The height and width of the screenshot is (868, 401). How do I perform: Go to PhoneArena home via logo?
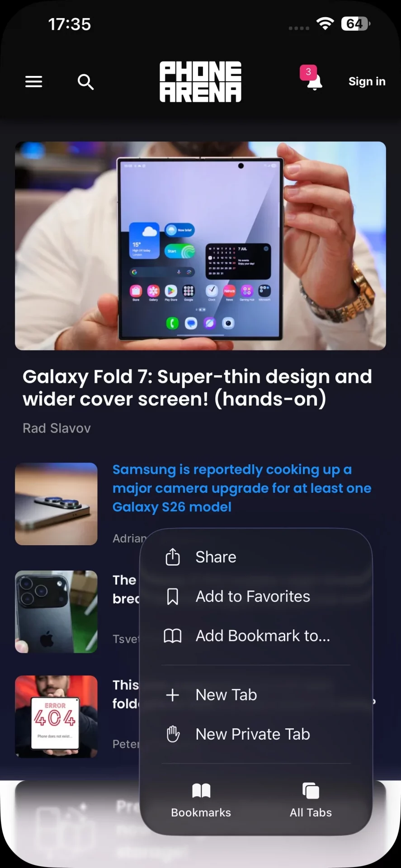coord(200,82)
